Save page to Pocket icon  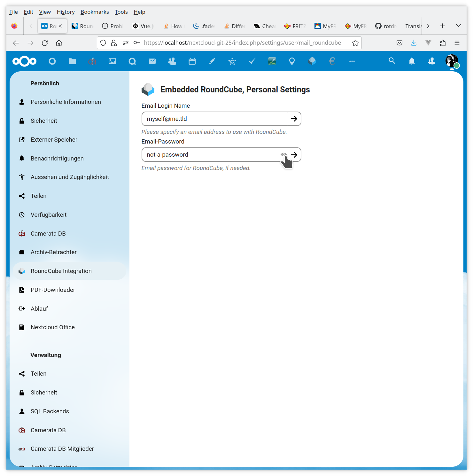(399, 43)
